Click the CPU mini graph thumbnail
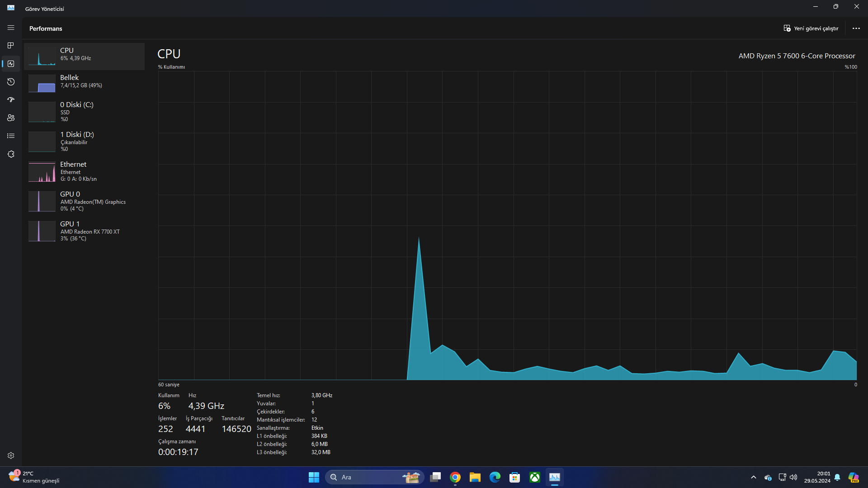 42,56
